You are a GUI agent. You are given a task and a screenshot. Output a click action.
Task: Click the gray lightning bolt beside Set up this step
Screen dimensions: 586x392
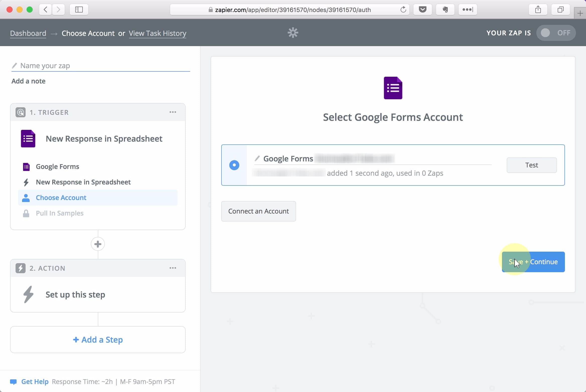point(28,295)
